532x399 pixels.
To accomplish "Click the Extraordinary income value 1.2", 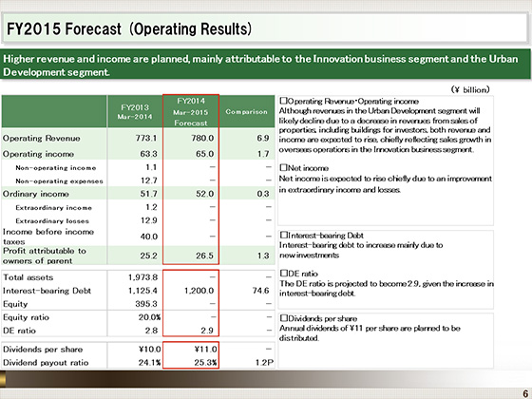I will coord(151,207).
